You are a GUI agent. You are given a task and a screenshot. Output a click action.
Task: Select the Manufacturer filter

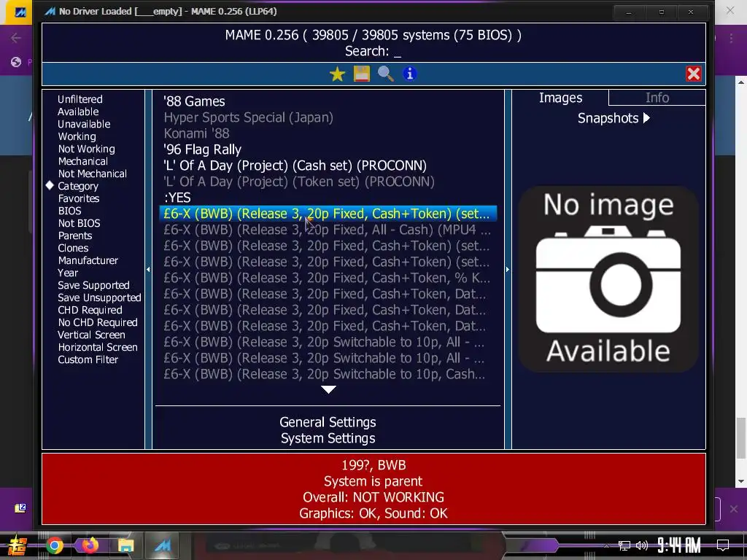88,260
